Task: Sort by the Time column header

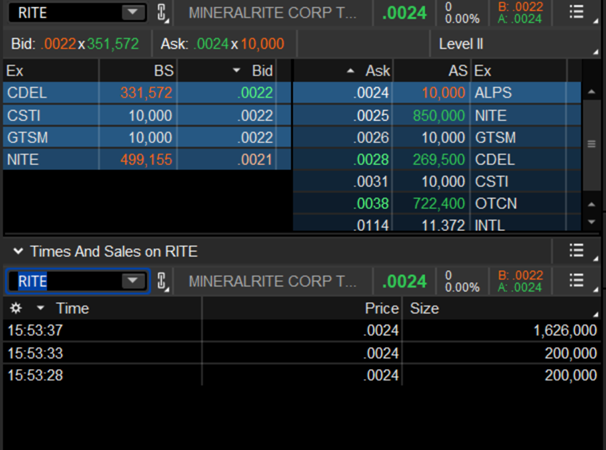Action: (x=72, y=308)
